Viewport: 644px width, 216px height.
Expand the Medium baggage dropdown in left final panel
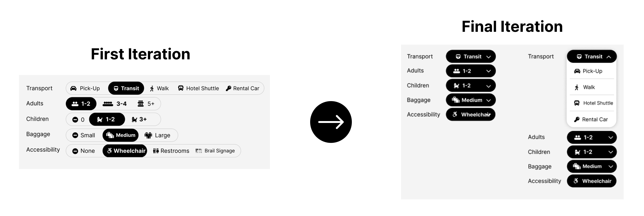pos(470,100)
